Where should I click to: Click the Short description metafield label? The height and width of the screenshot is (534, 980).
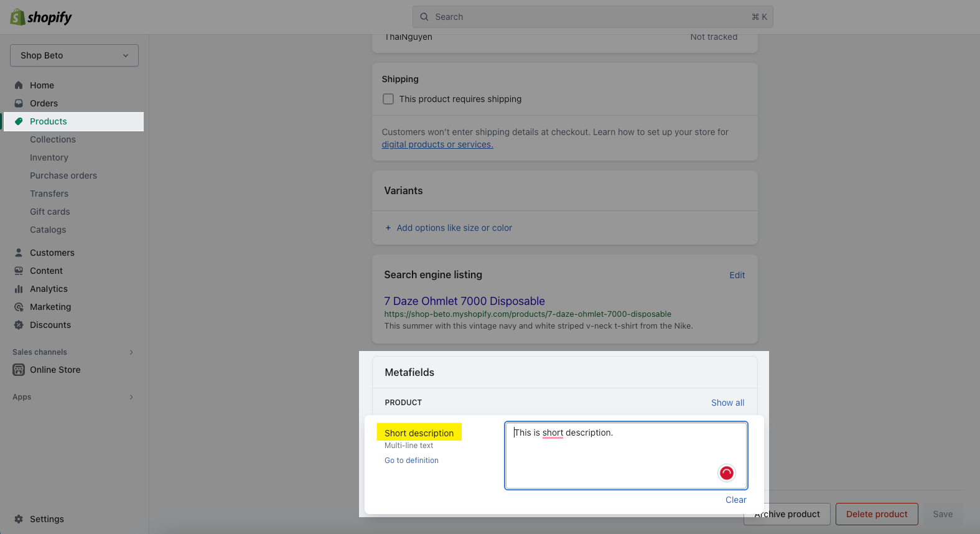[x=419, y=433]
